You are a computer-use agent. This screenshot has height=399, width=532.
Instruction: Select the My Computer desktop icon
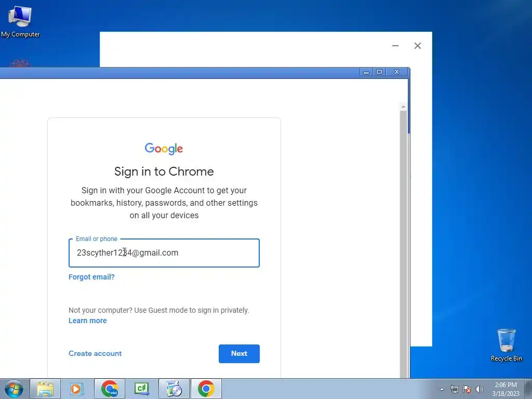pos(20,21)
